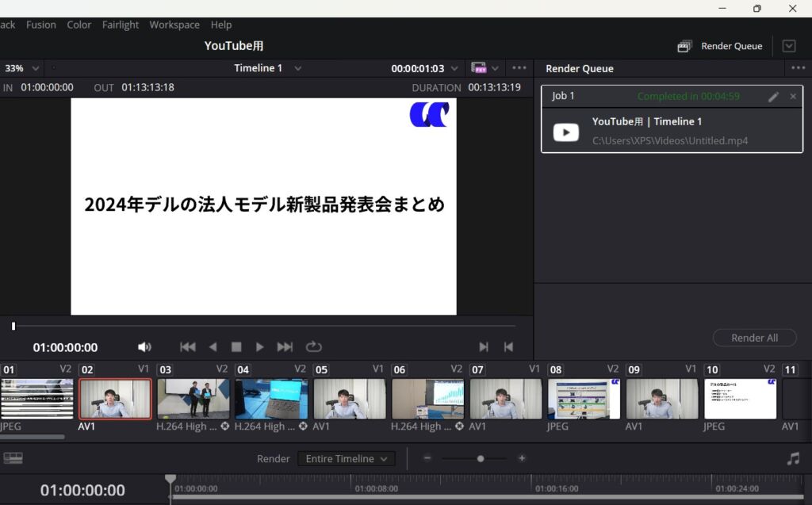Remove Job 1 from the render queue

pyautogui.click(x=793, y=97)
